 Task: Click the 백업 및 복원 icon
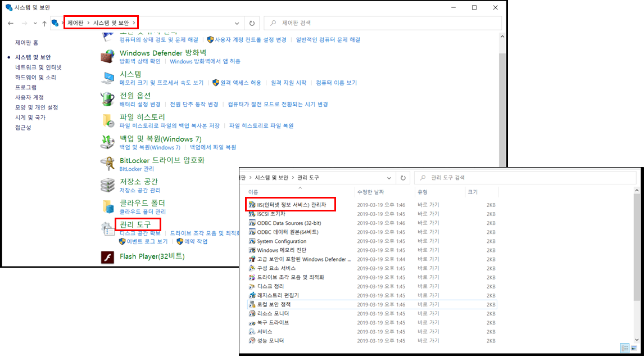pyautogui.click(x=107, y=142)
